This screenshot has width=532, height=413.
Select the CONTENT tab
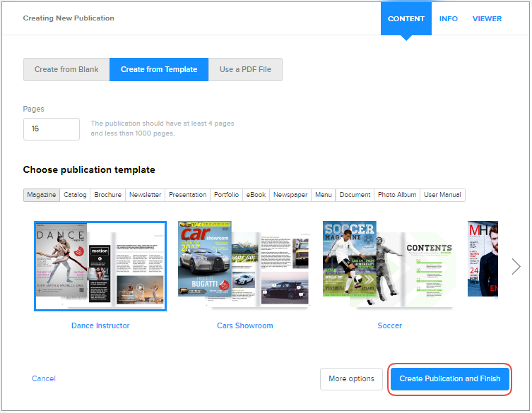coord(406,18)
